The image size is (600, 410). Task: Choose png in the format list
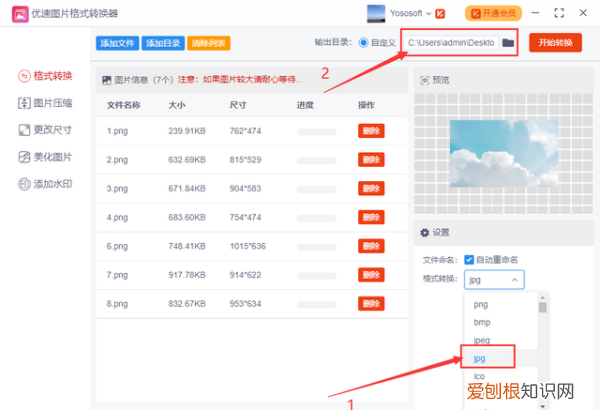point(481,304)
